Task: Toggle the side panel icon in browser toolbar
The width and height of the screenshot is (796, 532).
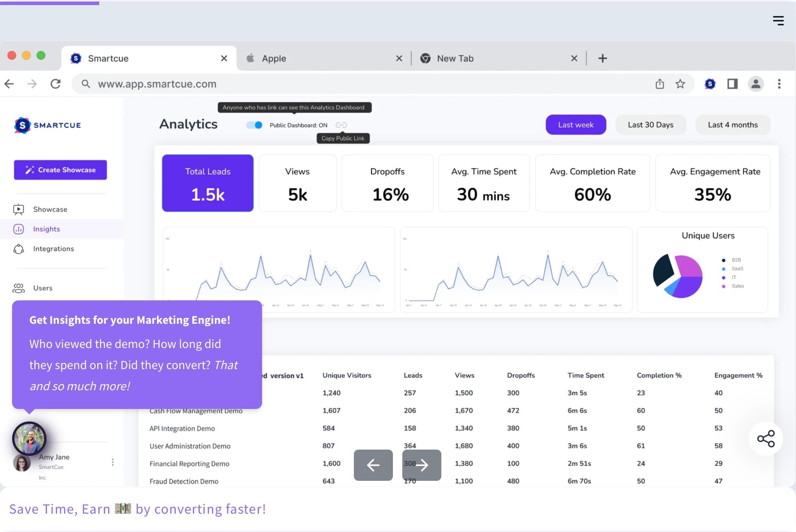Action: (732, 84)
